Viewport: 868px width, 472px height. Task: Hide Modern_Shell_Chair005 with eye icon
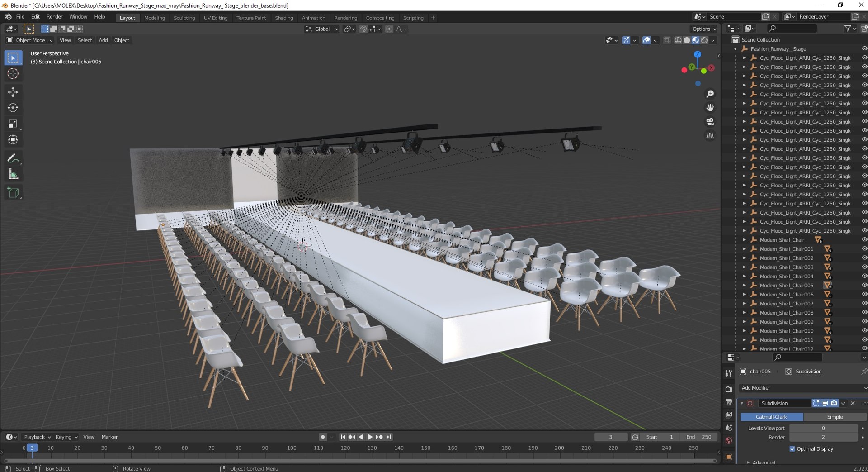point(864,286)
